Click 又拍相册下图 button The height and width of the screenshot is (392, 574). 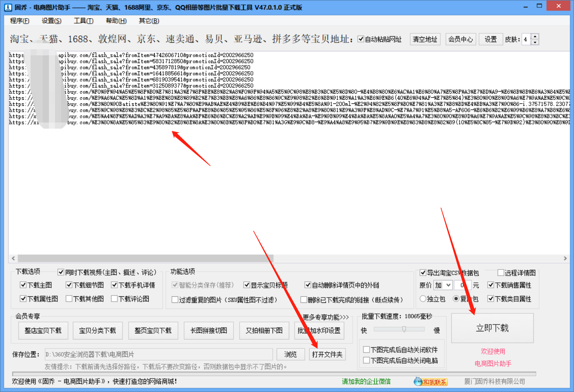(264, 331)
